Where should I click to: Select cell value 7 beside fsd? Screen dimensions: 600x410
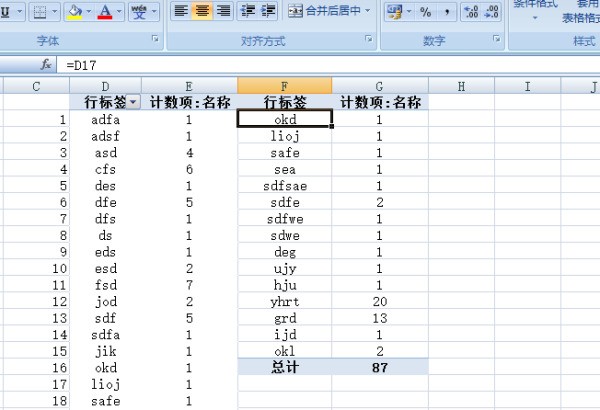[189, 285]
